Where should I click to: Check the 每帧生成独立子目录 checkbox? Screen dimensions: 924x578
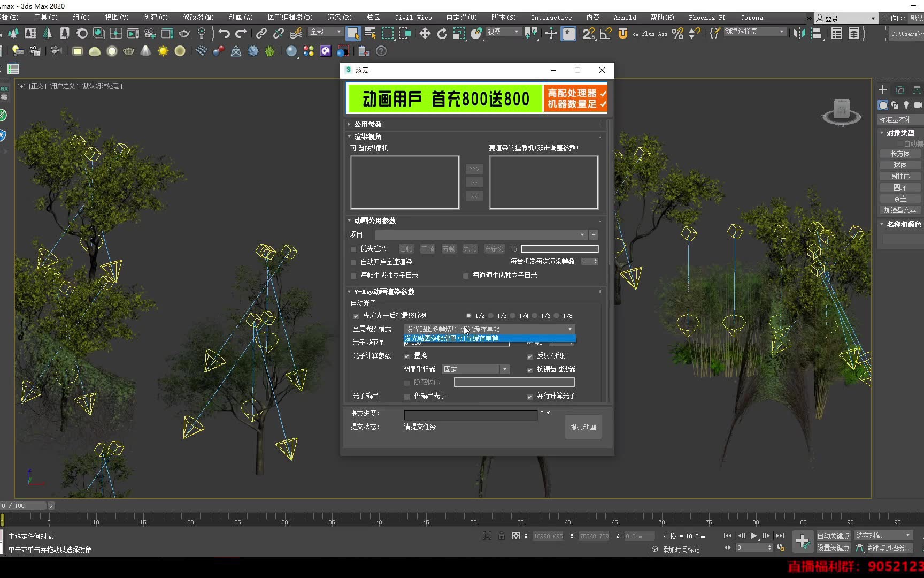(x=353, y=276)
